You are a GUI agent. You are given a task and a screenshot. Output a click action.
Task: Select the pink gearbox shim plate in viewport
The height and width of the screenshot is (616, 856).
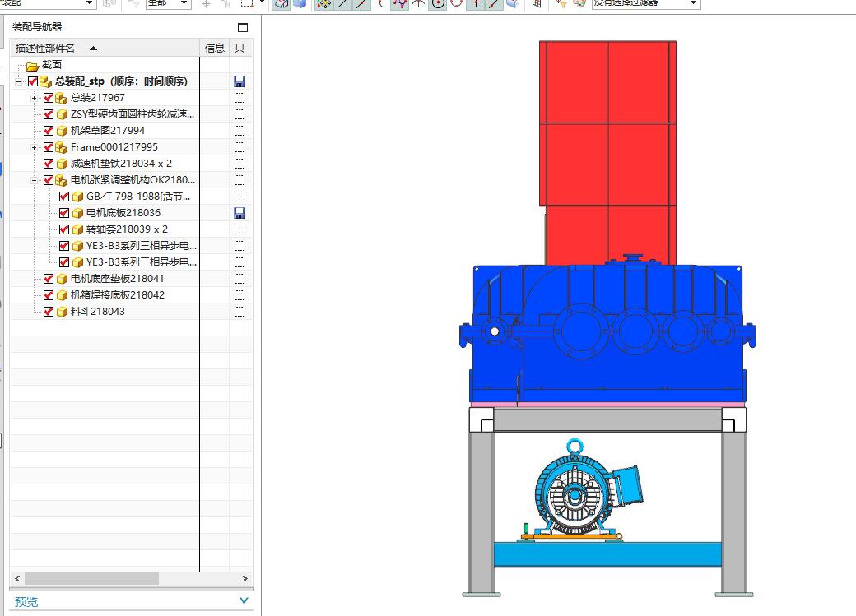[607, 405]
